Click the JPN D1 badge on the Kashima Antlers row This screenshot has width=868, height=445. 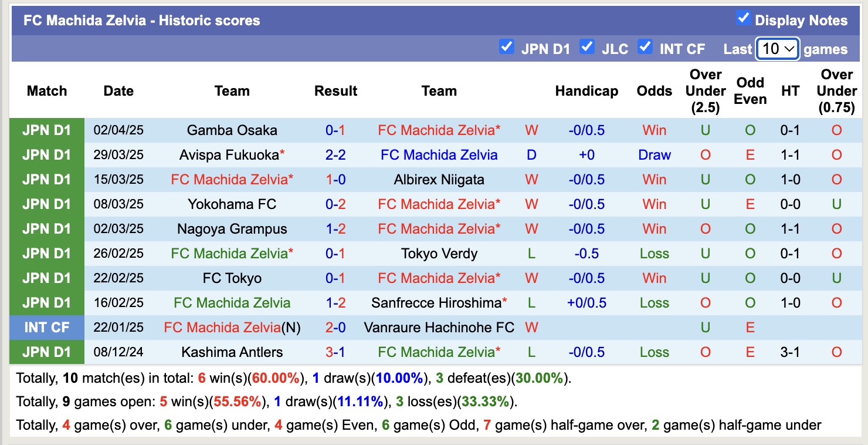(x=46, y=352)
